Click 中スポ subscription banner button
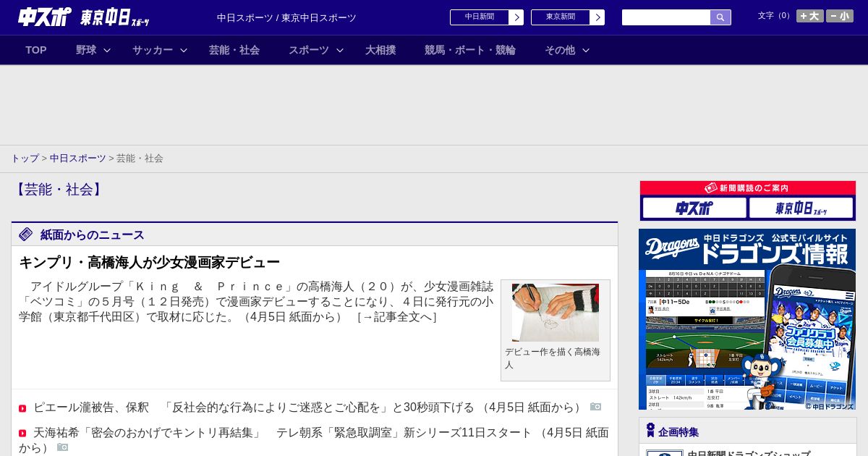 click(x=694, y=208)
